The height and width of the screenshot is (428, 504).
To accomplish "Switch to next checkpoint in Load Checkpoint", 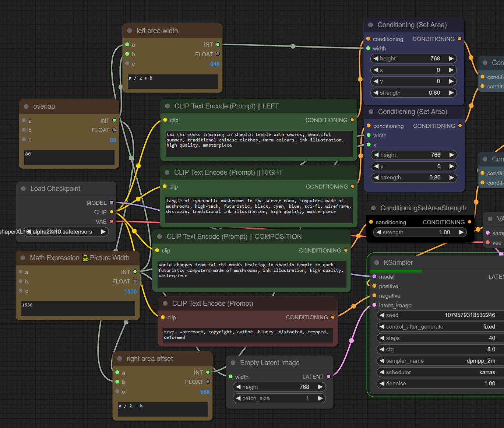I will pyautogui.click(x=103, y=232).
